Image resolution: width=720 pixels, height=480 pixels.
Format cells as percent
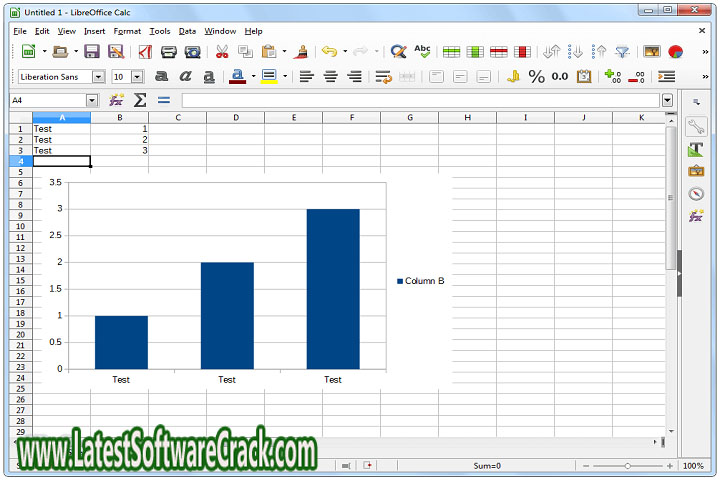(x=537, y=76)
